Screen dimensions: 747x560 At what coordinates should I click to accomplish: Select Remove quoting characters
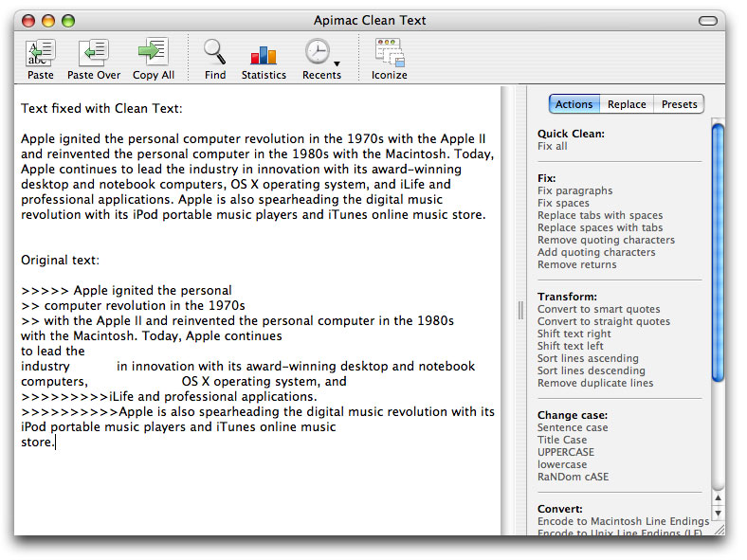click(606, 240)
